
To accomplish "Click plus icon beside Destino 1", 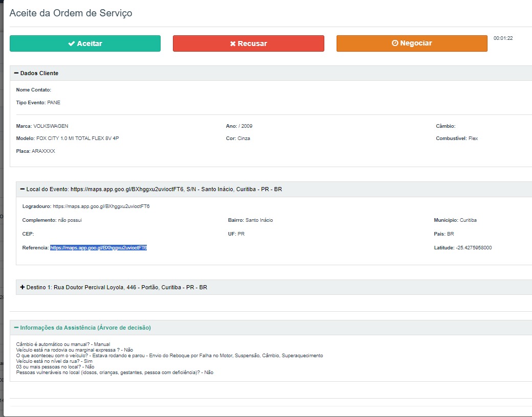I will pyautogui.click(x=23, y=287).
